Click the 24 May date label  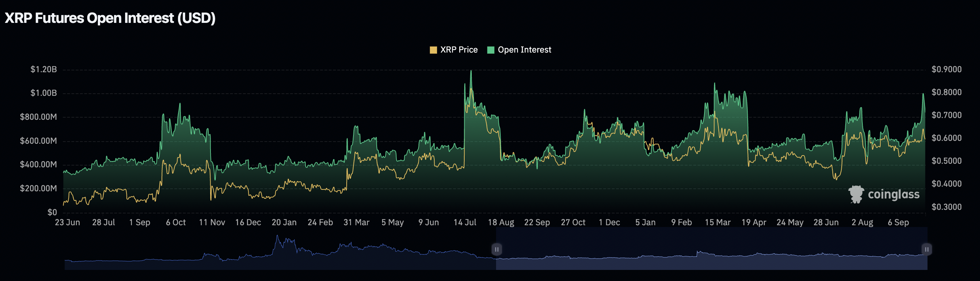tap(790, 222)
